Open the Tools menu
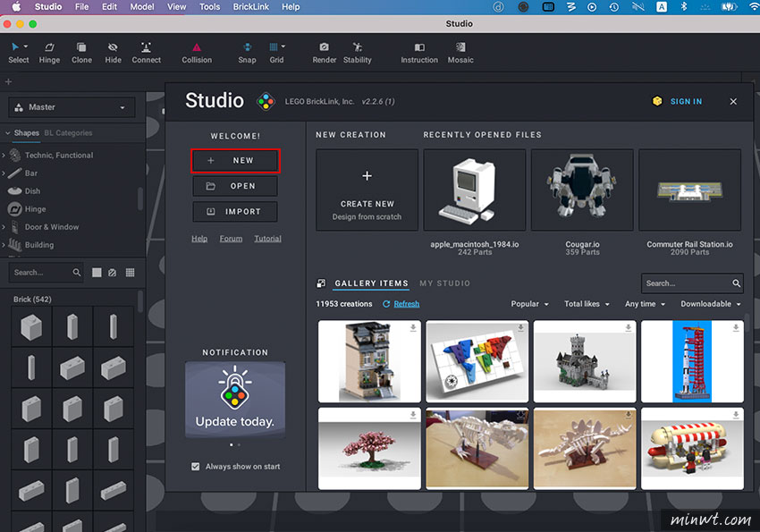The width and height of the screenshot is (760, 532). [x=210, y=7]
